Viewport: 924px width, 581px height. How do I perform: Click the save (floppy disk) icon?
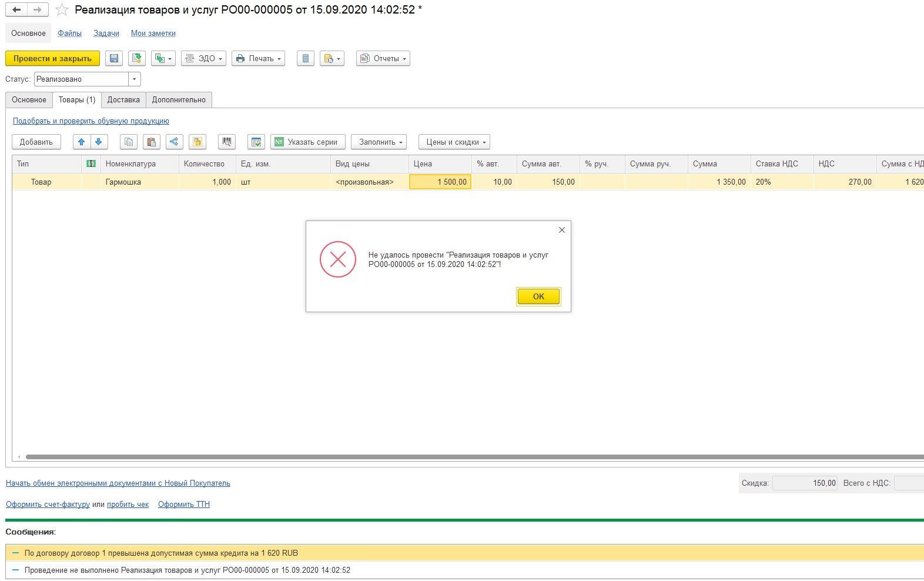(114, 59)
